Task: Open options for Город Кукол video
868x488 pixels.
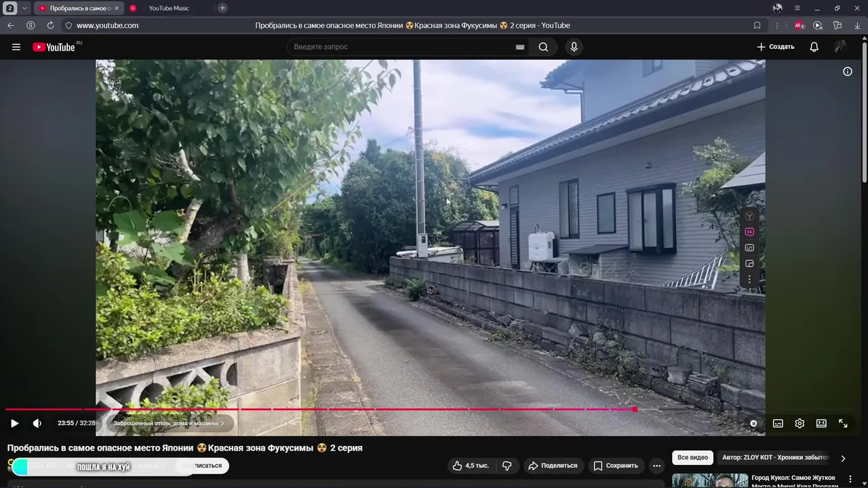Action: point(850,479)
